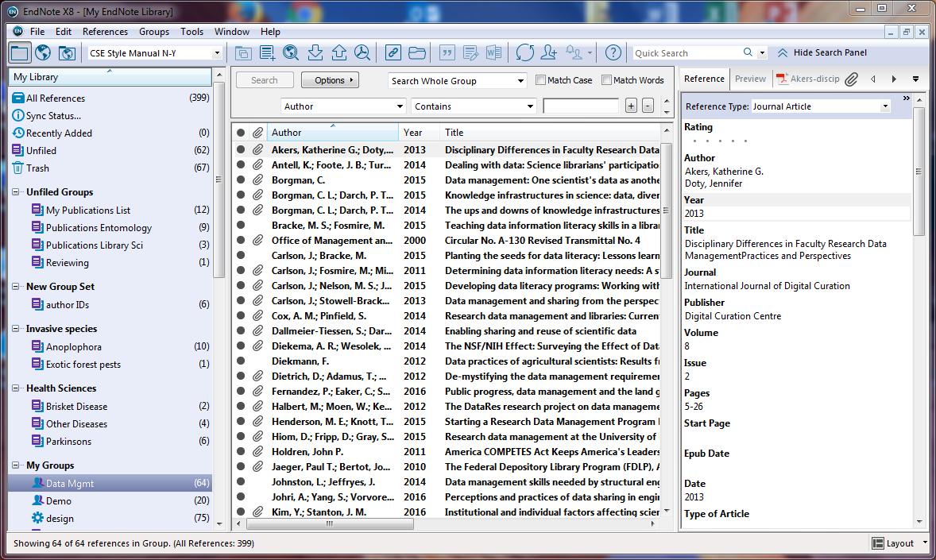Click the paperclip column header icon
936x560 pixels.
[x=258, y=133]
